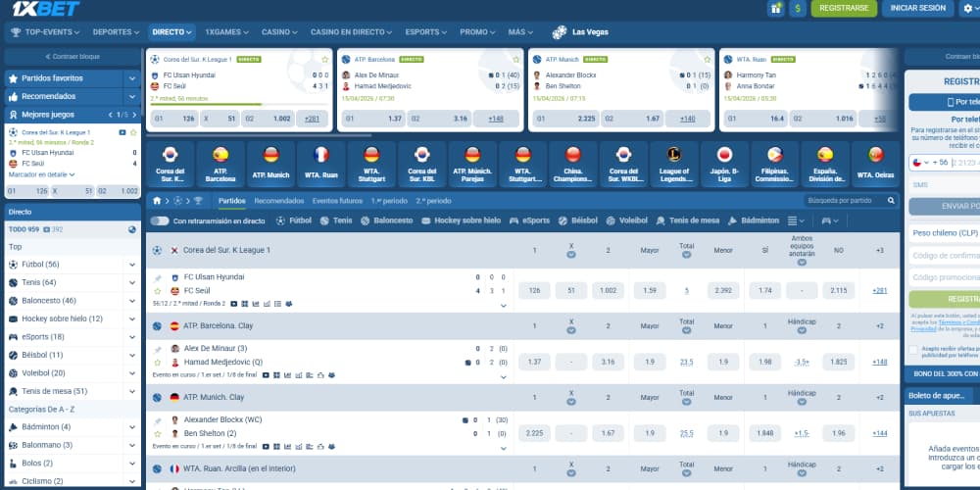
Task: Open the gift bonus icon in header
Action: pyautogui.click(x=775, y=8)
